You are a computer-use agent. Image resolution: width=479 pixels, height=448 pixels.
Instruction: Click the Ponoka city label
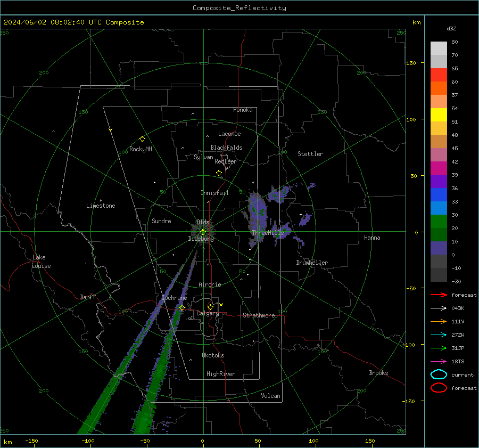[x=243, y=110]
